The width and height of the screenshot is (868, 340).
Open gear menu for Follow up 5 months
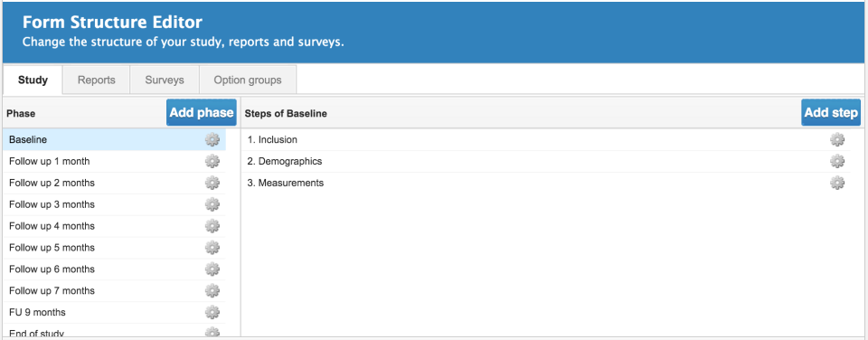click(212, 248)
